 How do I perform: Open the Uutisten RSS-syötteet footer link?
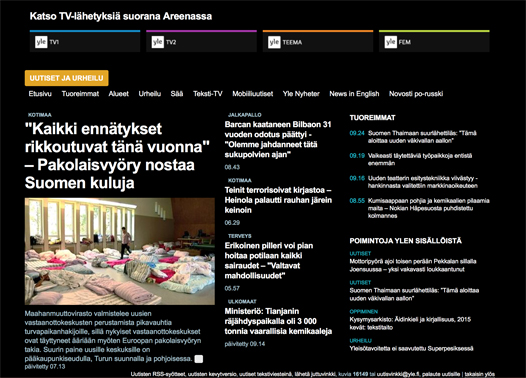[158, 374]
